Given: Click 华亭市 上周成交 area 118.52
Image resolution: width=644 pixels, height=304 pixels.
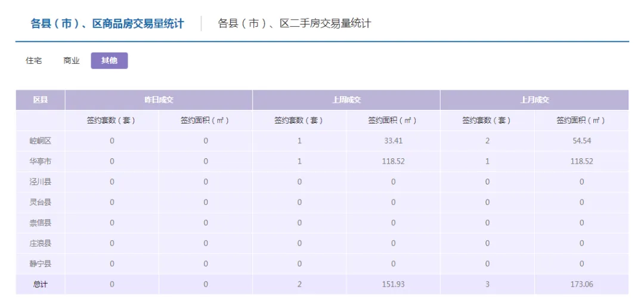Looking at the screenshot, I should (393, 162).
